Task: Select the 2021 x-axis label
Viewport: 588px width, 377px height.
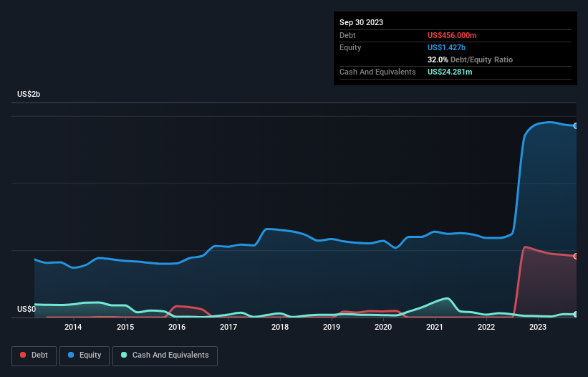Action: coord(435,327)
